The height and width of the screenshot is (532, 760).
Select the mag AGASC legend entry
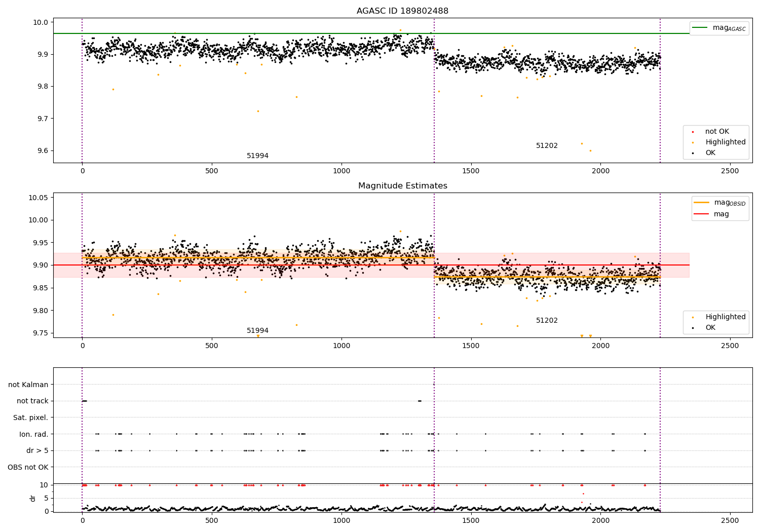point(719,28)
